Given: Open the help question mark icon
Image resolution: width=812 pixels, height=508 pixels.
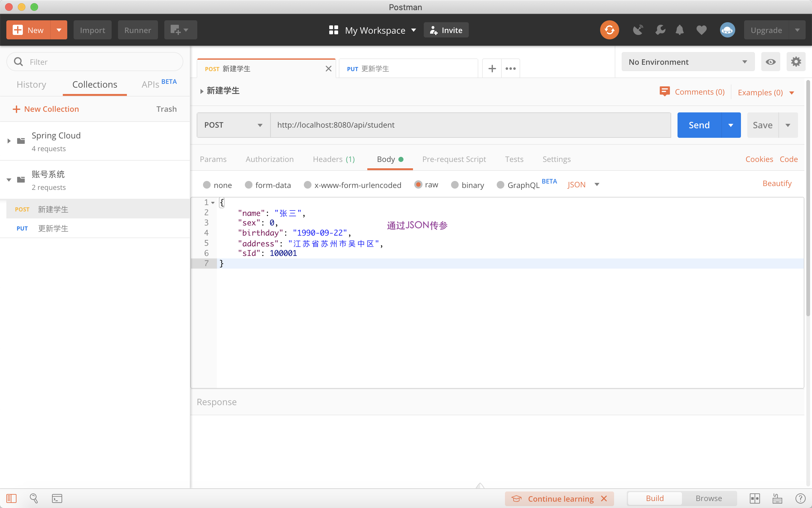Looking at the screenshot, I should tap(800, 498).
